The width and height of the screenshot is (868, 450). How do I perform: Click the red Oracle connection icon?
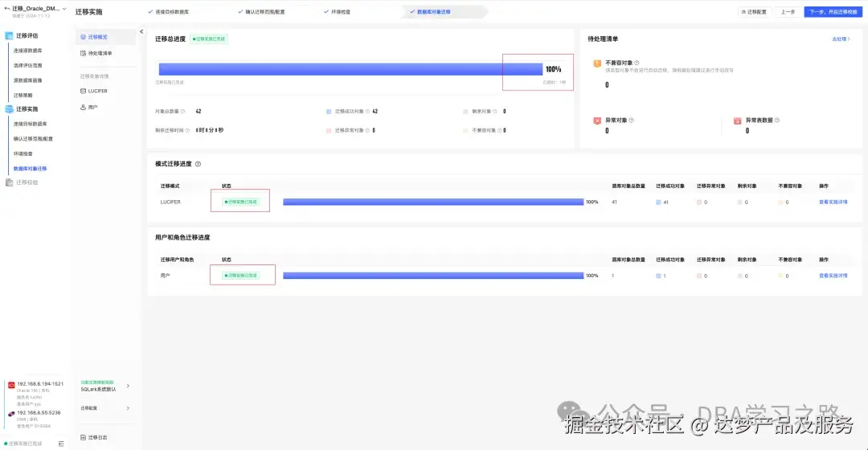coord(11,385)
